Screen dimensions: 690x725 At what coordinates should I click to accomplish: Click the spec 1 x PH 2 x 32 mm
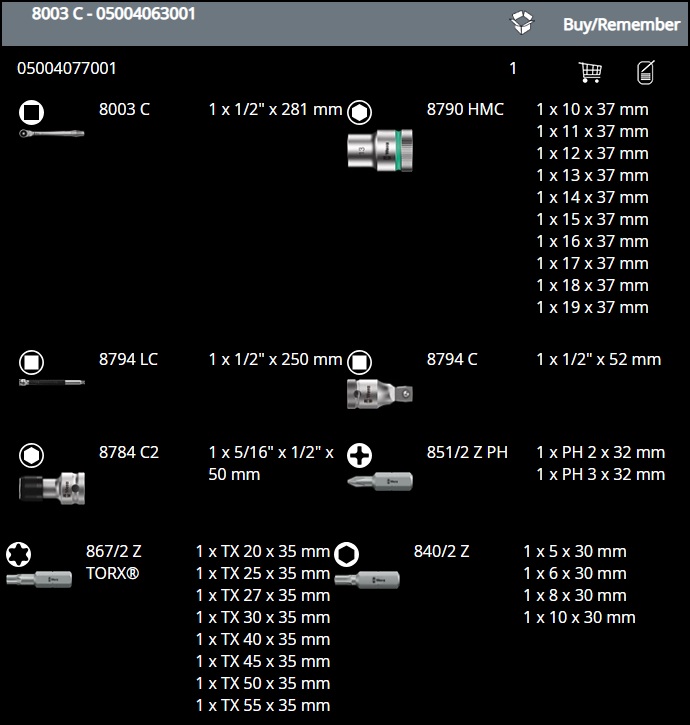(x=601, y=452)
